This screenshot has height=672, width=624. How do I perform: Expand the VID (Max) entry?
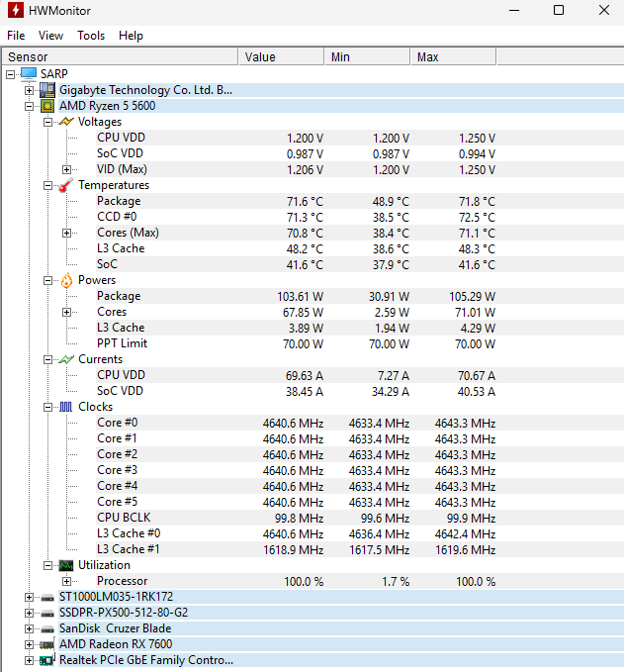tap(66, 169)
